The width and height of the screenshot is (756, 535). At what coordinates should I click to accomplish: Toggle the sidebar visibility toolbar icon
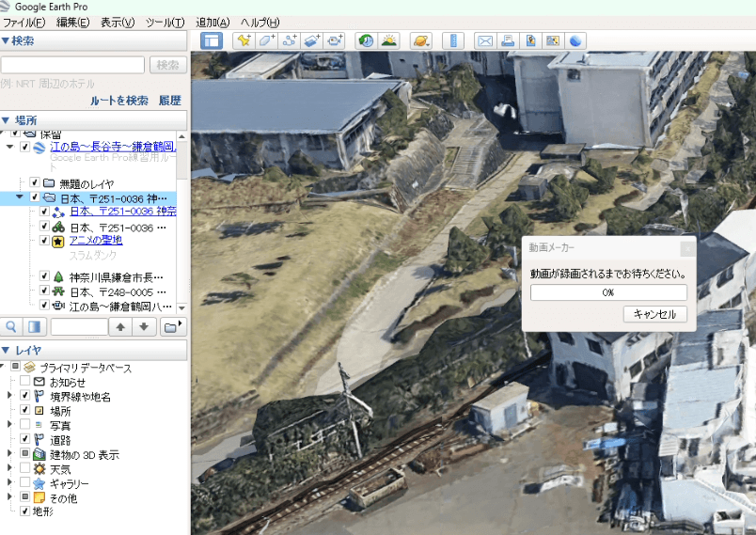tap(212, 40)
